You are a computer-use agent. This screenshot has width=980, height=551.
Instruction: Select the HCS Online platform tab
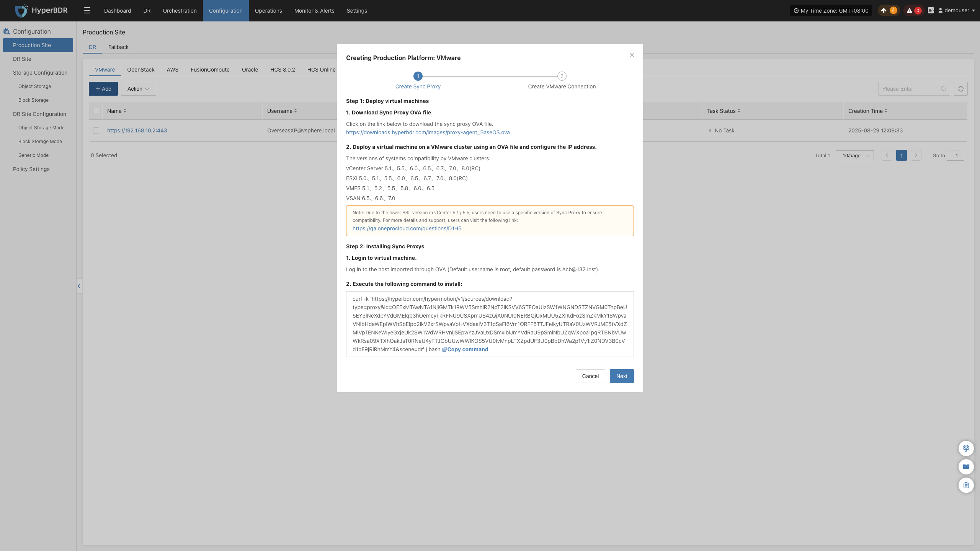[x=321, y=70]
